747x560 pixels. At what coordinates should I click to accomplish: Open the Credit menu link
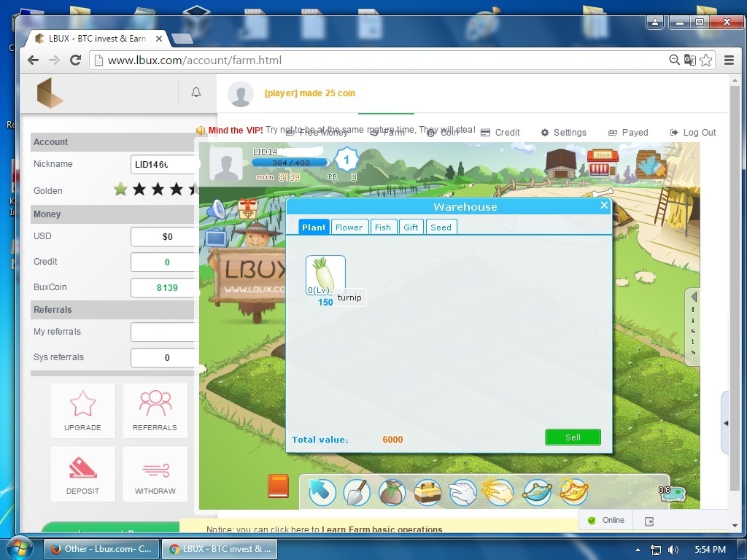(x=500, y=133)
